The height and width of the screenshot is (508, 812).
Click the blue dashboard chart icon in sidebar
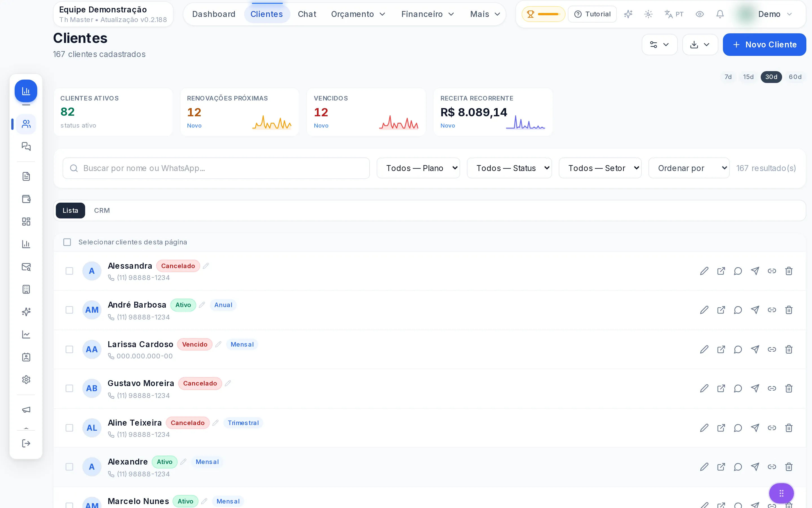pos(26,91)
